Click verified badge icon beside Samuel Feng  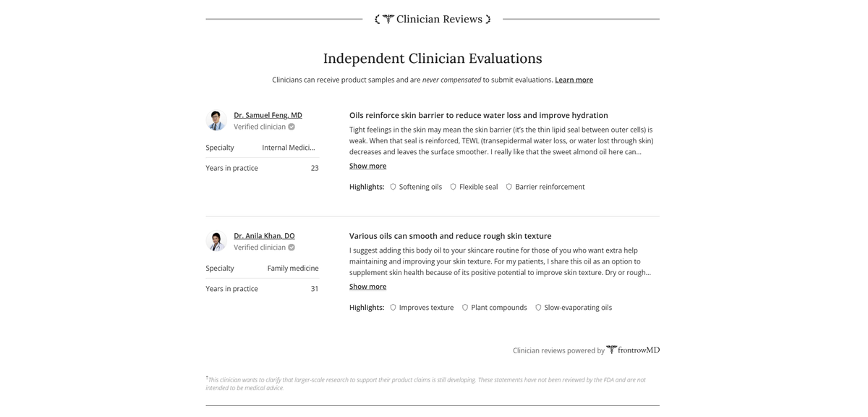click(x=292, y=127)
